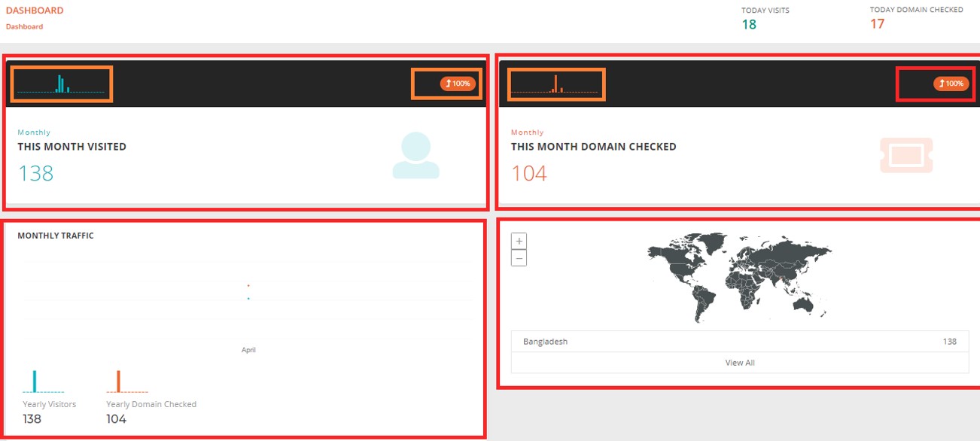Click the Today Domain Checked count 17

click(x=877, y=24)
